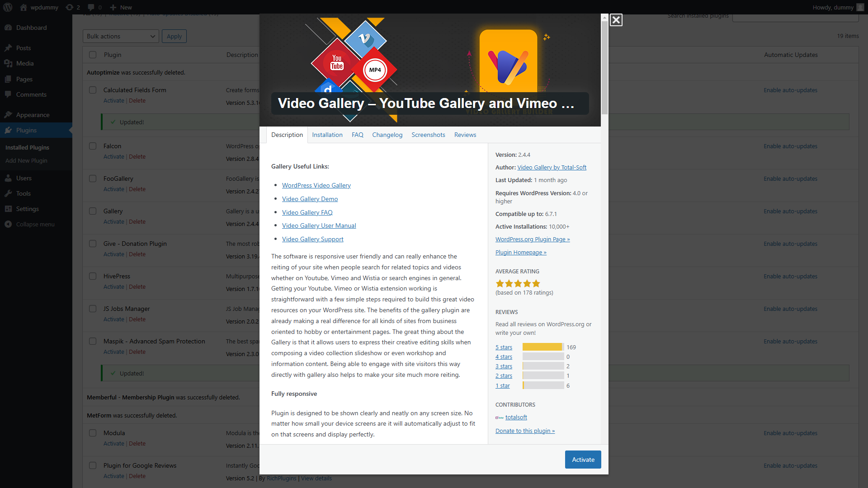Open the WordPress.org Plugin Page link
The height and width of the screenshot is (488, 868).
coord(533,239)
